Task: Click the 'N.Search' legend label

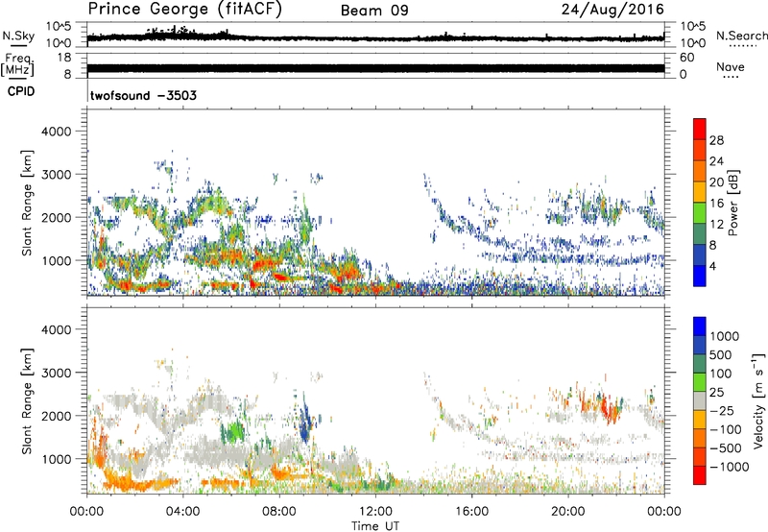Action: coord(741,36)
